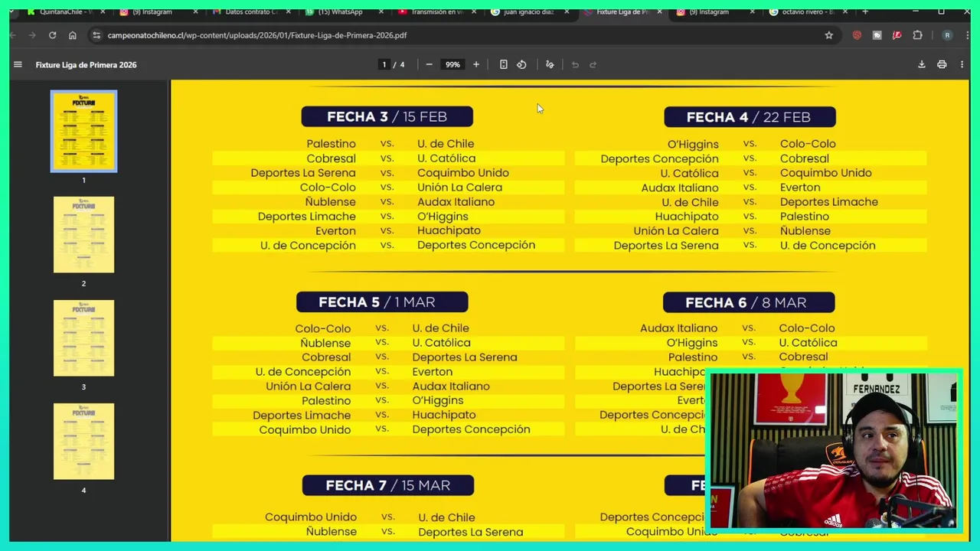Screen dimensions: 980x551
Task: Bookmark this page with the star
Action: pyautogui.click(x=828, y=35)
